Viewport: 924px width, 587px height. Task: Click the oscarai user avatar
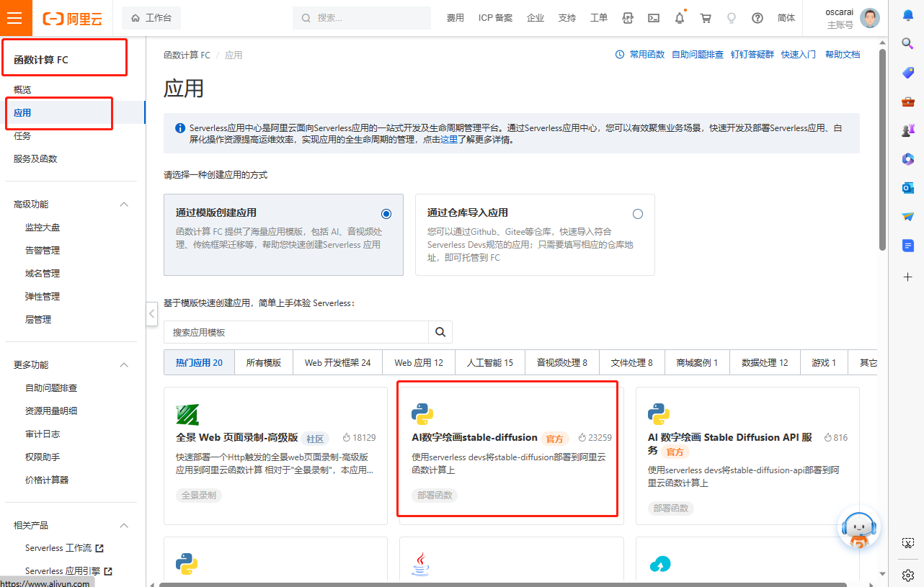pos(870,18)
